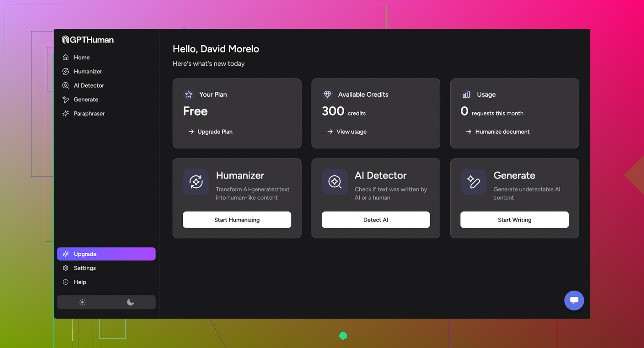Open Settings from the sidebar
644x348 pixels.
85,268
